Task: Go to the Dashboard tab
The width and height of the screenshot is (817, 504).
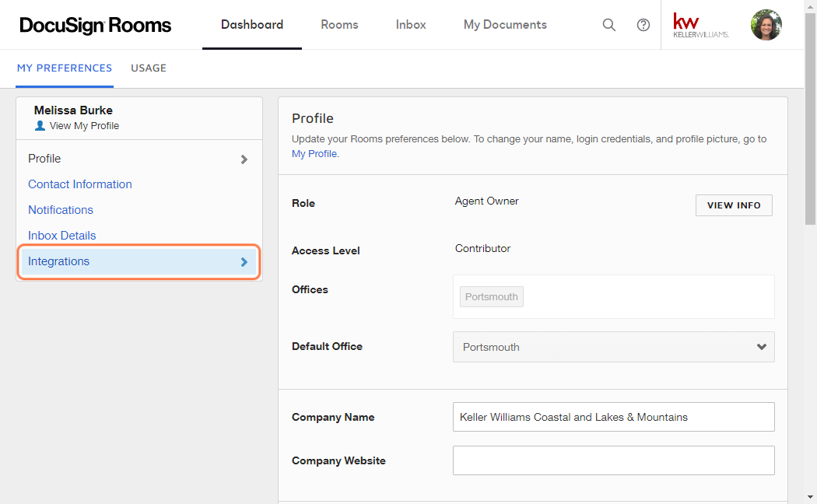Action: [x=252, y=24]
